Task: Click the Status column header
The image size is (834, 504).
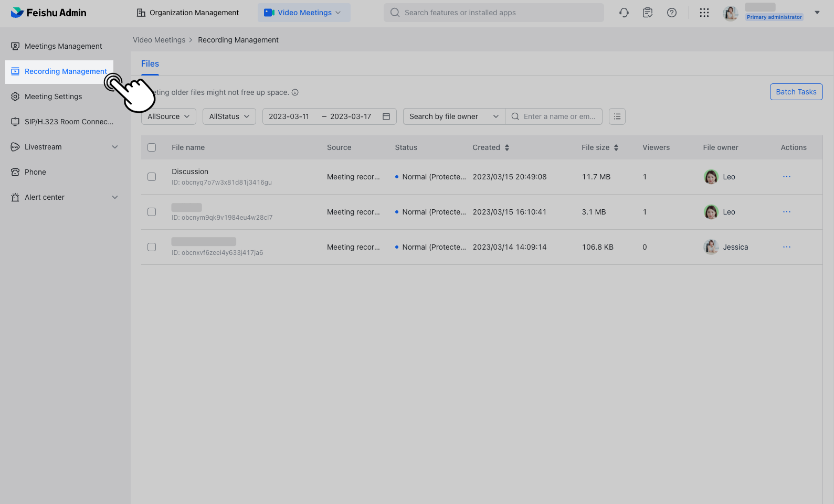Action: (406, 147)
